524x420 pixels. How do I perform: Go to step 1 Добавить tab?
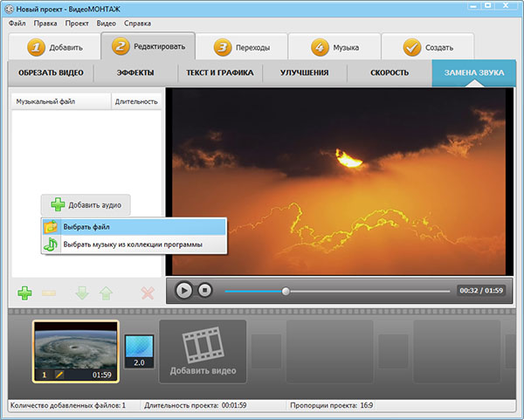point(54,47)
